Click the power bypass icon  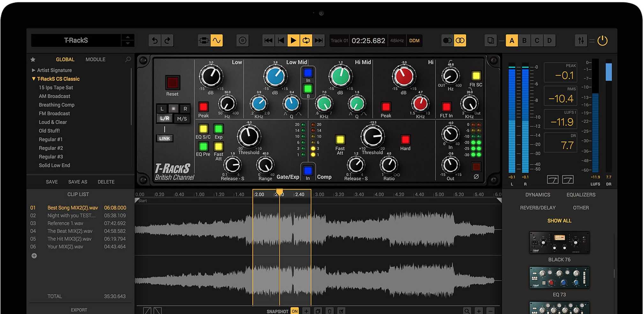tap(603, 41)
